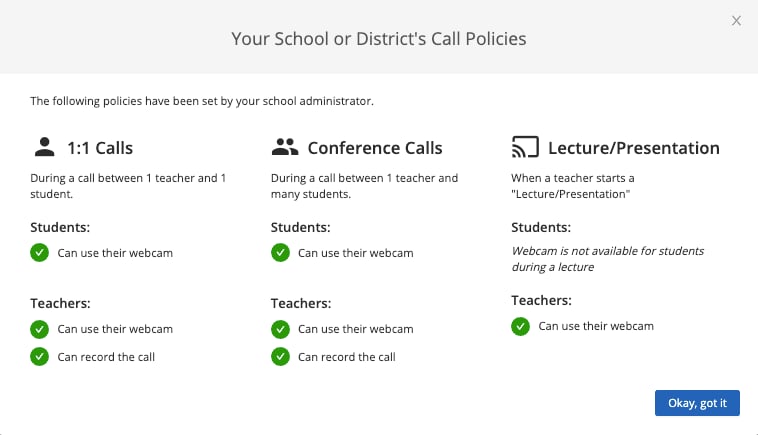Click the 'following policies have been set' sentence
This screenshot has height=435, width=758.
pos(202,101)
